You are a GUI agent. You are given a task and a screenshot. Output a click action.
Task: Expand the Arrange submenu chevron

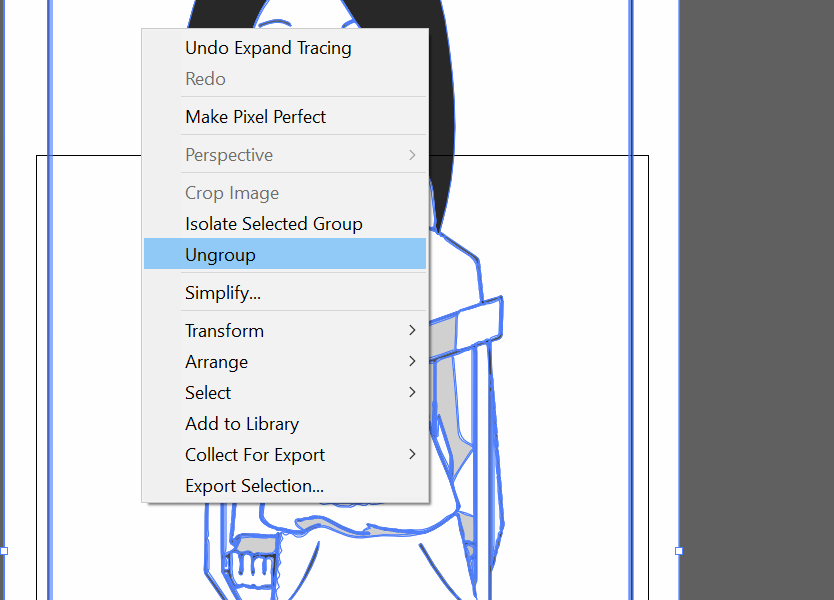pos(412,361)
